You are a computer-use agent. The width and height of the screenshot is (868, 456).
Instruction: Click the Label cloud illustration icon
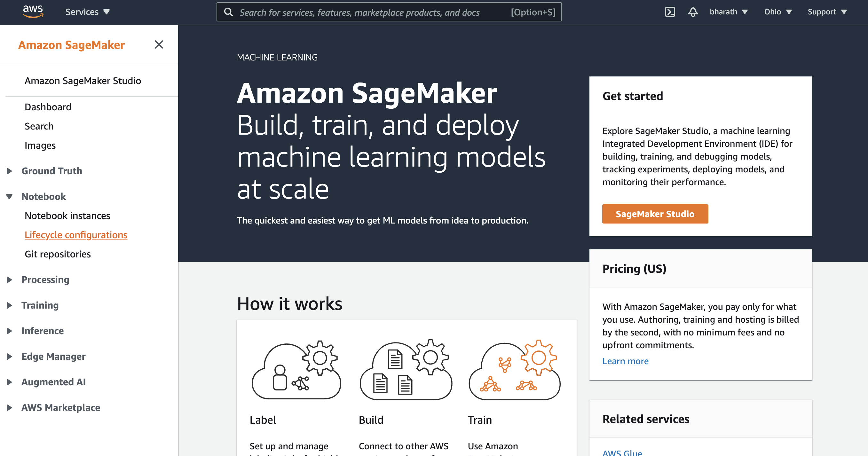[x=296, y=369]
